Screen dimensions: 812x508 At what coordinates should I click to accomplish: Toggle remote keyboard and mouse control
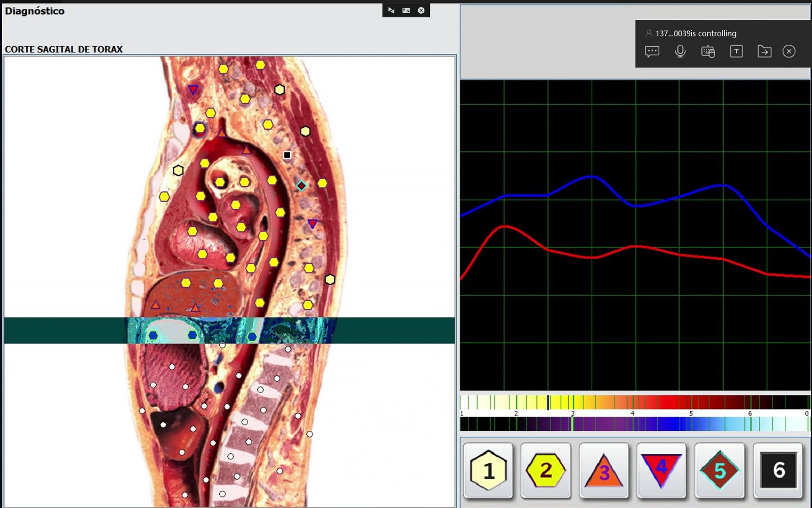tap(708, 51)
